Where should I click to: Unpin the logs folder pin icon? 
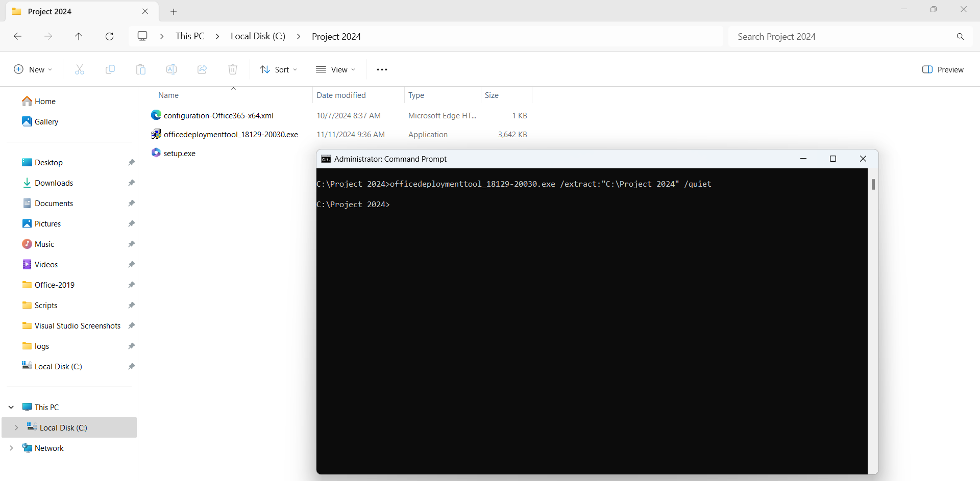point(131,346)
